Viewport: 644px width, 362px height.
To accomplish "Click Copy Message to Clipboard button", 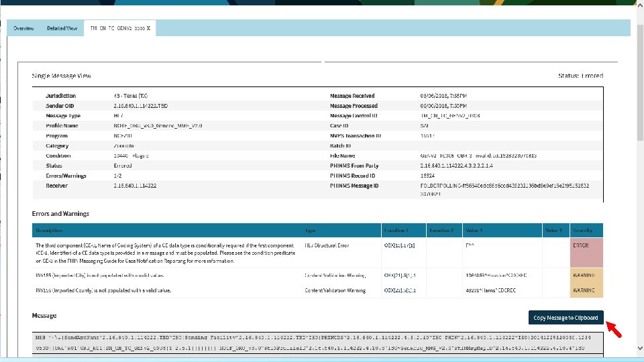I will click(x=566, y=318).
